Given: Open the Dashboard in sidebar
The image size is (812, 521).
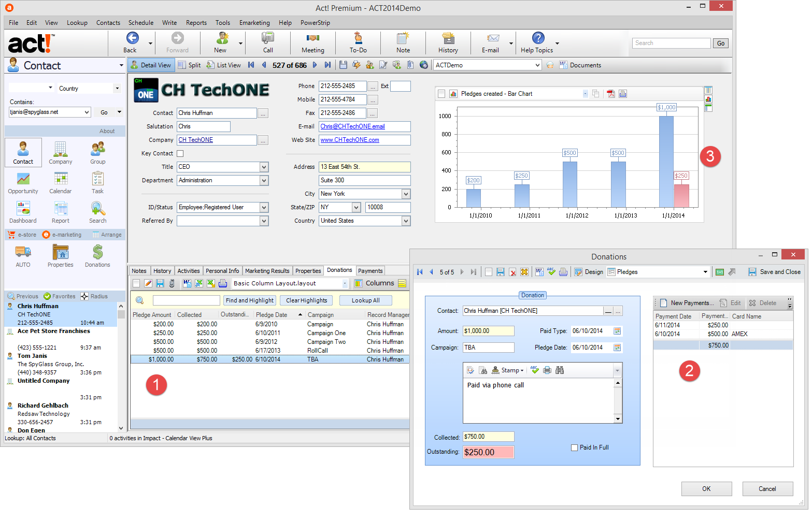Looking at the screenshot, I should (23, 212).
